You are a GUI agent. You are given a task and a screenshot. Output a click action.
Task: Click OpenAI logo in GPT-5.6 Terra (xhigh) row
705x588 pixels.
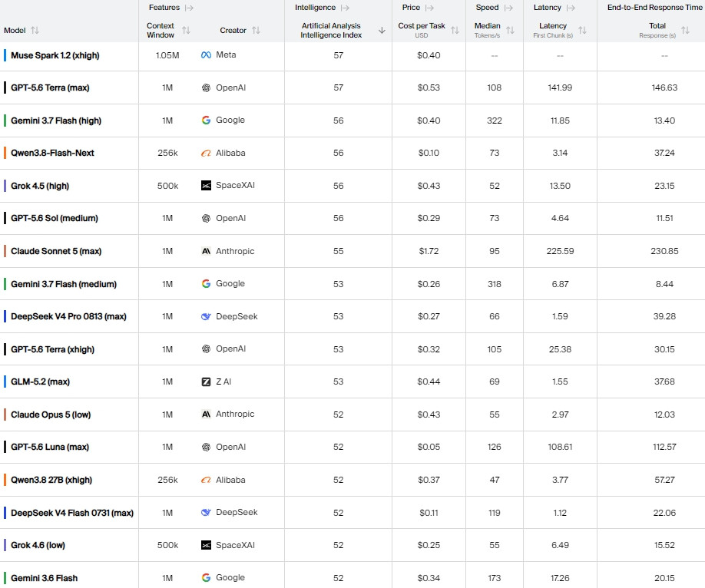tap(206, 349)
